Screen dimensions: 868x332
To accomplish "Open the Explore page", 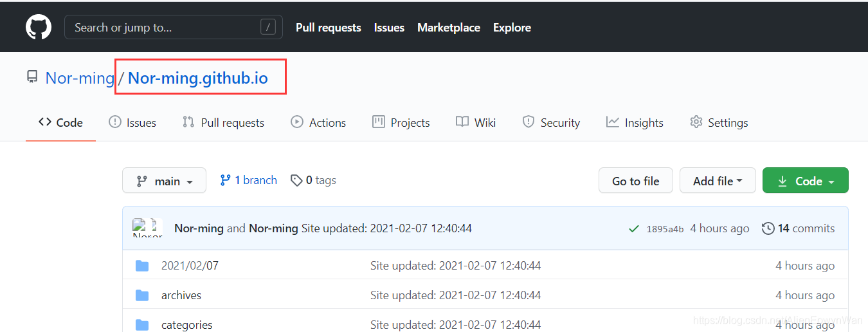I will pyautogui.click(x=512, y=28).
